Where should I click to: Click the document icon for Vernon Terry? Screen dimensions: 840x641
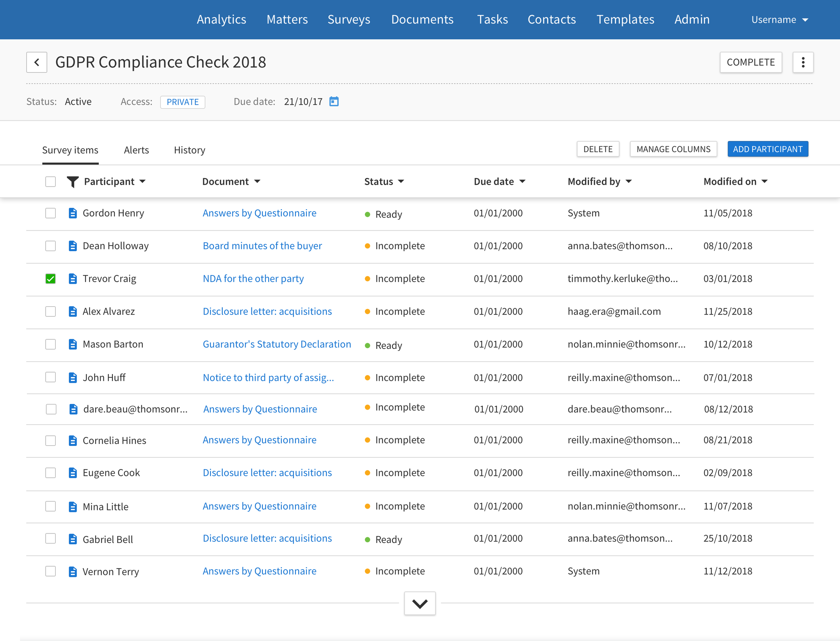[x=73, y=571]
